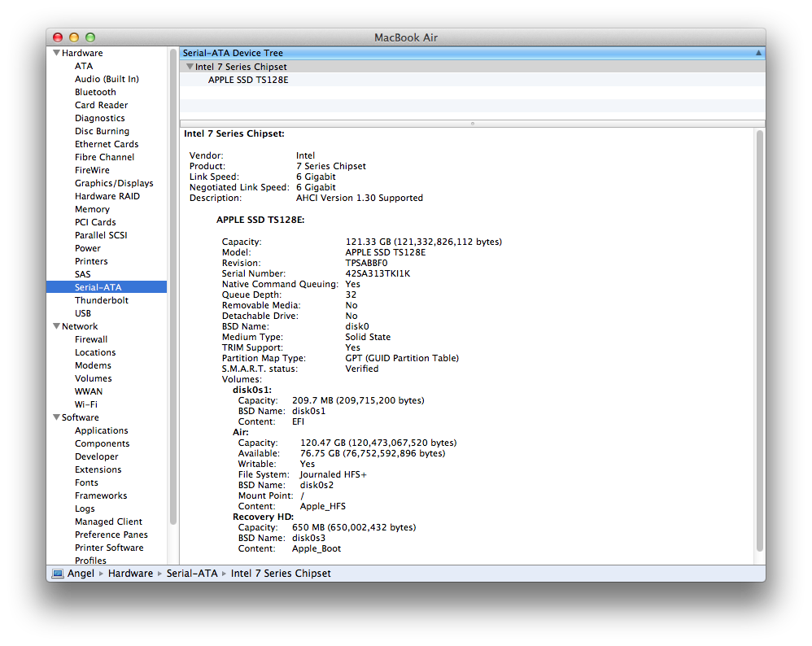The height and width of the screenshot is (646, 812).
Task: Select PCI Cards entry
Action: point(95,222)
